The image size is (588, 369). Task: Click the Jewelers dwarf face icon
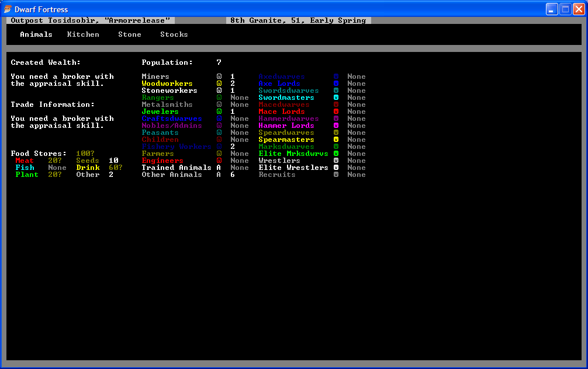[x=219, y=112]
